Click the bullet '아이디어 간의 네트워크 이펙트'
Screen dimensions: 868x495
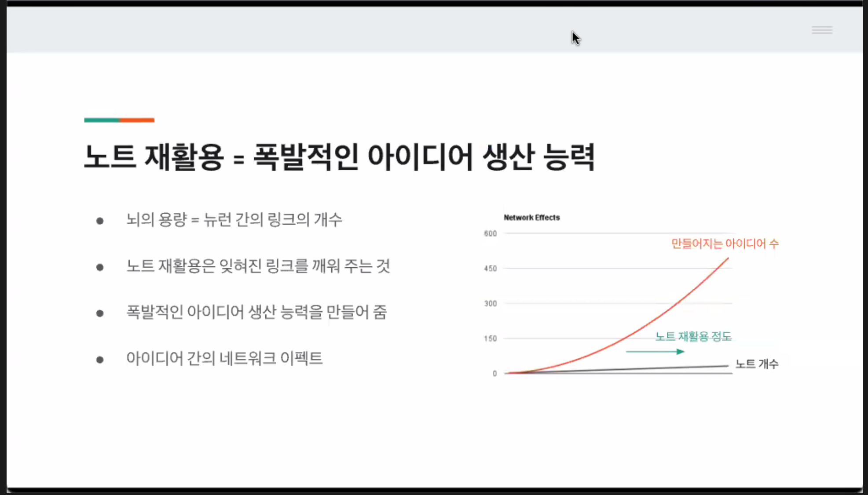(x=224, y=358)
